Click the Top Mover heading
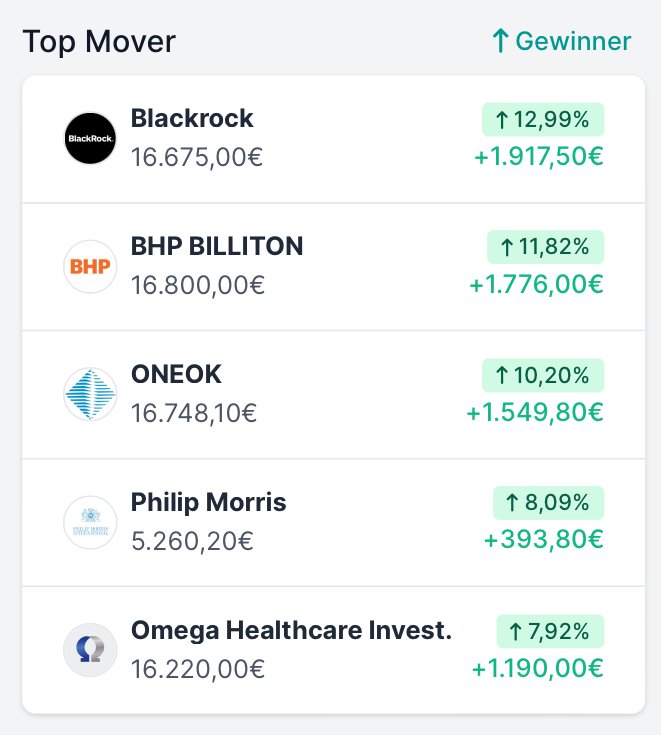The height and width of the screenshot is (735, 661). (x=99, y=42)
